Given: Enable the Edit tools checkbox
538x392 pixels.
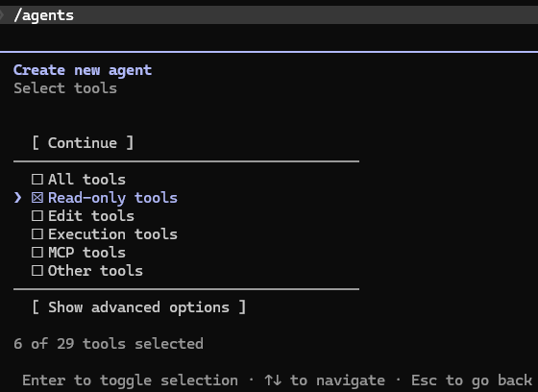Looking at the screenshot, I should 37,216.
